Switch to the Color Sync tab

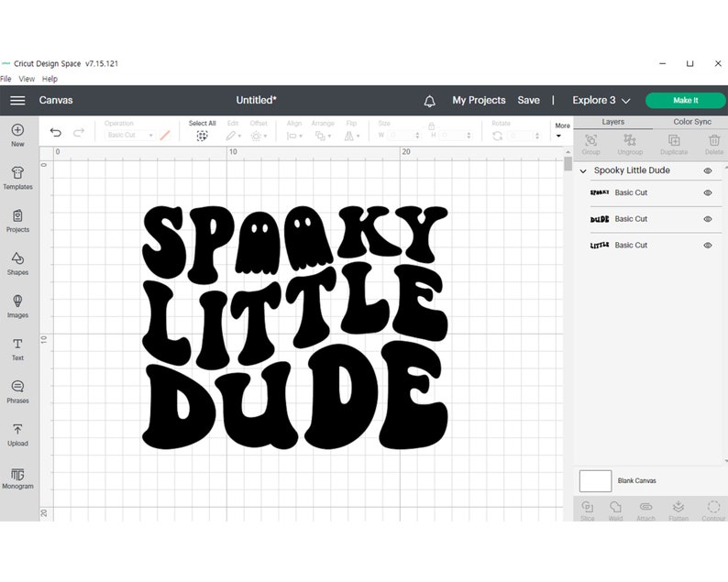click(x=692, y=122)
